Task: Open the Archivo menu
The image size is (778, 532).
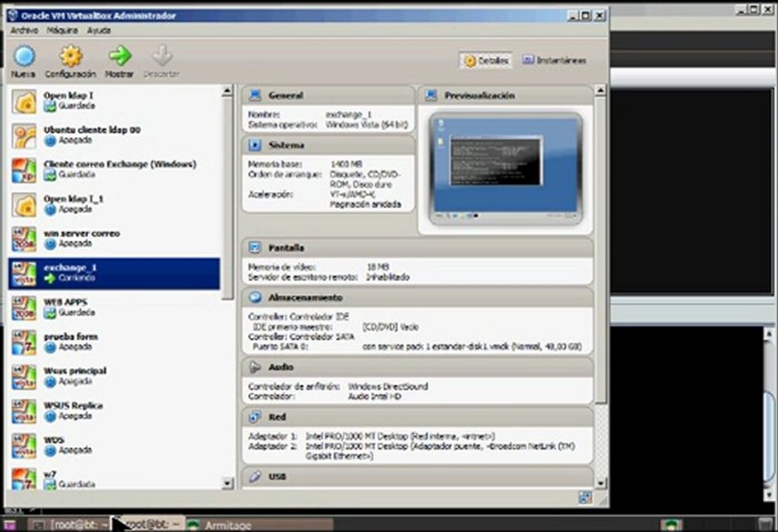Action: click(x=24, y=30)
